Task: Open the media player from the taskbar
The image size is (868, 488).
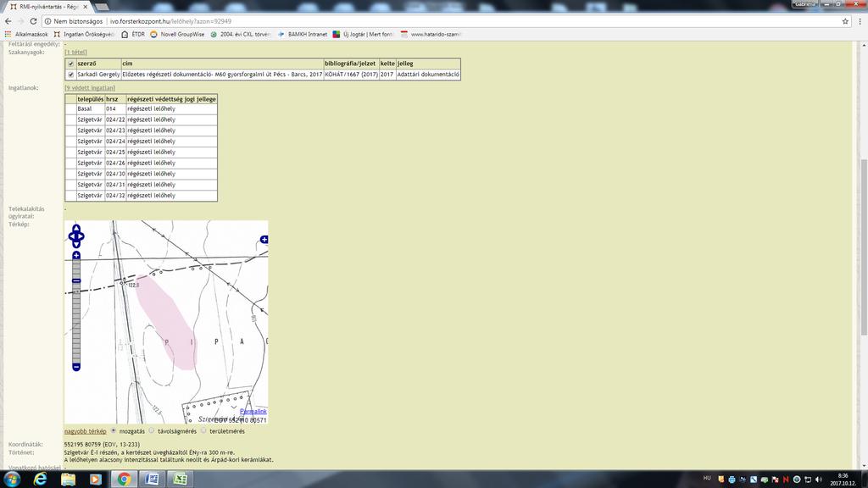Action: (96, 480)
